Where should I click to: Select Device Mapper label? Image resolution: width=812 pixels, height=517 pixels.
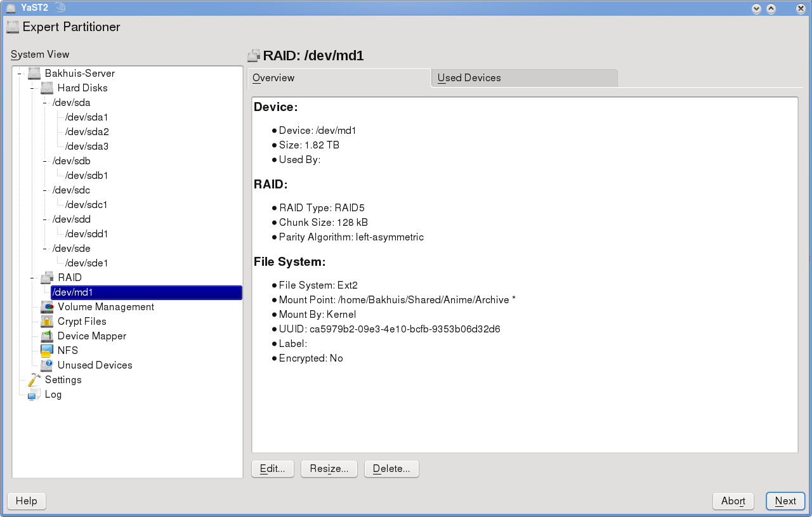pyautogui.click(x=92, y=336)
